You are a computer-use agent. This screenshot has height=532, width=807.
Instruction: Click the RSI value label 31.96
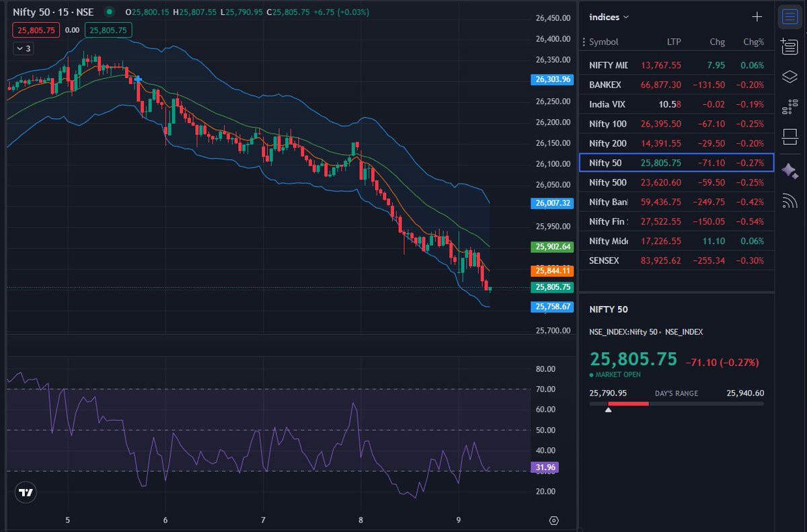click(x=545, y=467)
